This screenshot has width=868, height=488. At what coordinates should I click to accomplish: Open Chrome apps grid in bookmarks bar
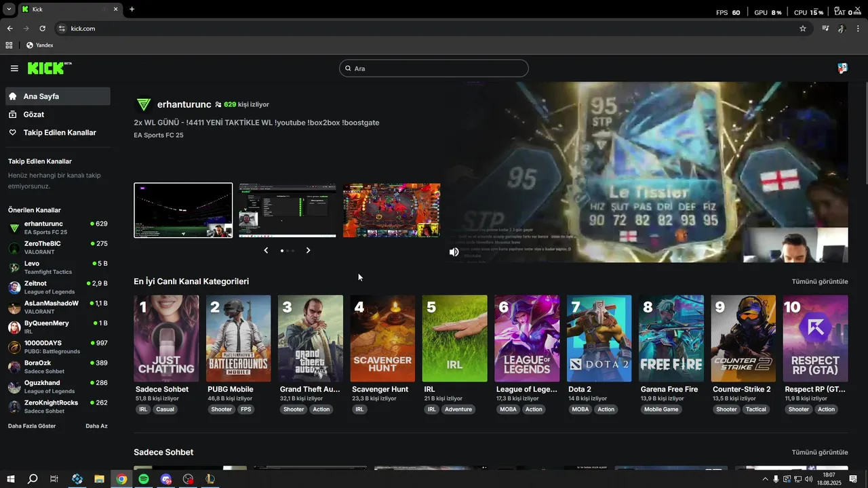9,45
